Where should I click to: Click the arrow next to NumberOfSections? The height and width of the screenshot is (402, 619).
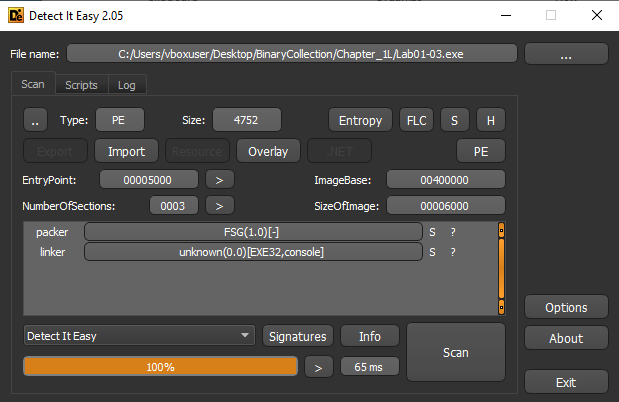pyautogui.click(x=219, y=206)
